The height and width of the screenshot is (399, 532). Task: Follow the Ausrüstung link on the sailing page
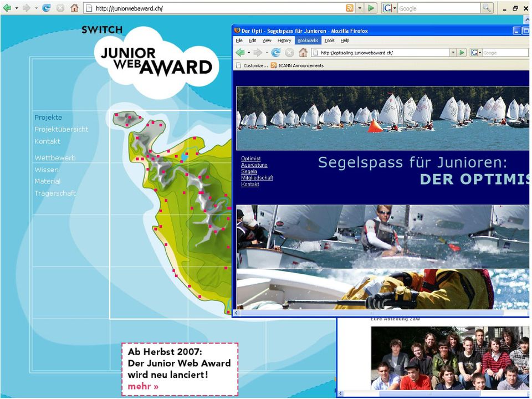tap(254, 165)
